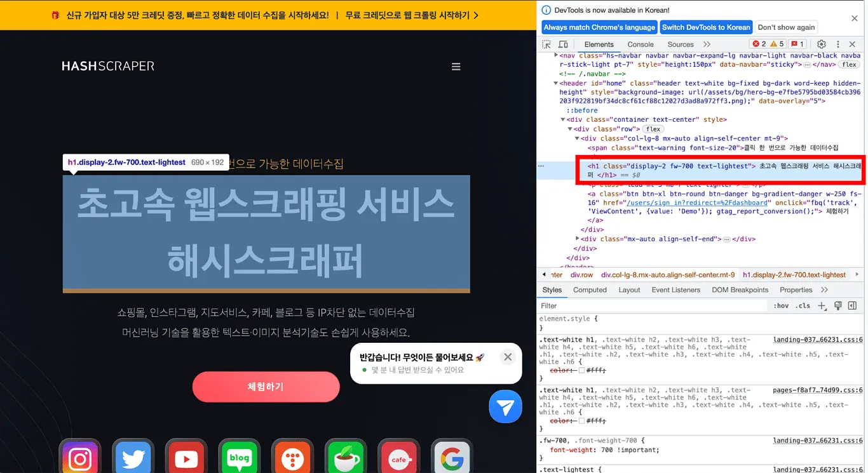Focus the styles Filter input field
This screenshot has height=473, width=868.
651,306
